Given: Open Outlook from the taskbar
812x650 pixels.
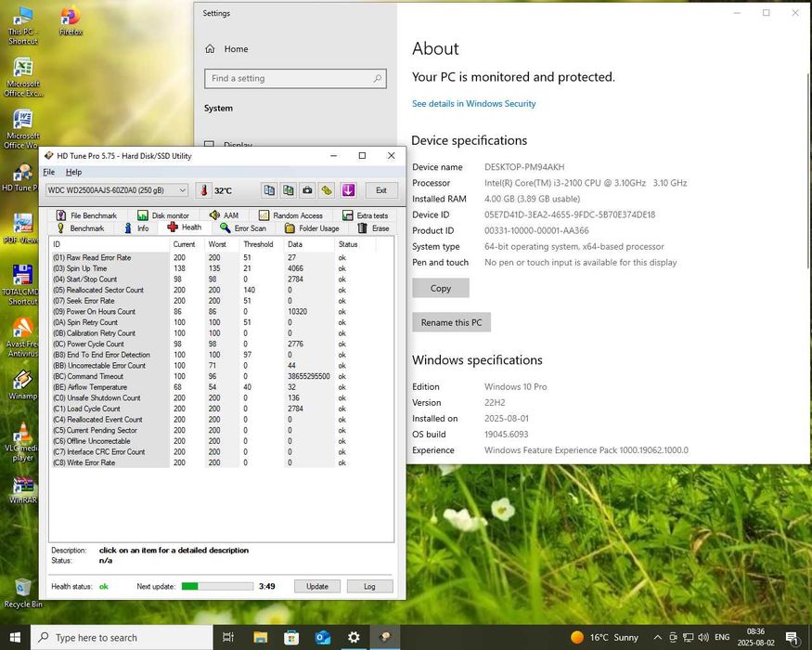Looking at the screenshot, I should click(x=323, y=637).
